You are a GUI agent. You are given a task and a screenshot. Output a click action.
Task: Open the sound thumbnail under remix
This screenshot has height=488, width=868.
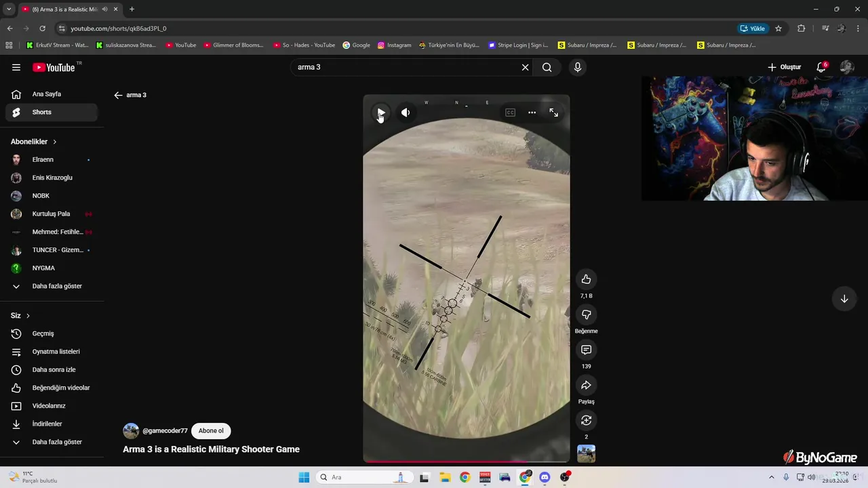tap(586, 453)
